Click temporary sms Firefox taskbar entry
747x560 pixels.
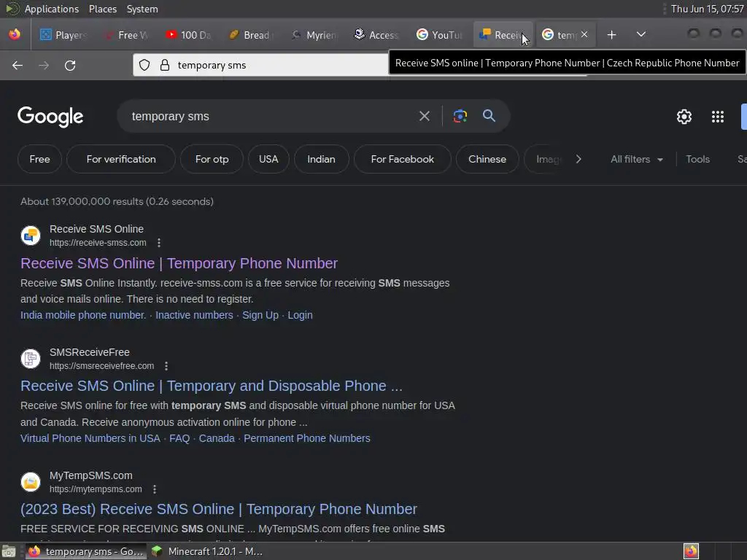[86, 551]
